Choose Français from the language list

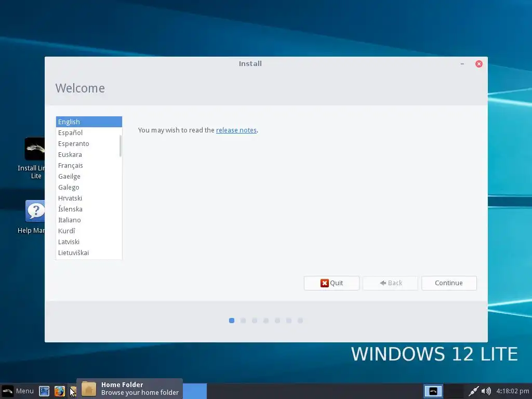(x=89, y=165)
